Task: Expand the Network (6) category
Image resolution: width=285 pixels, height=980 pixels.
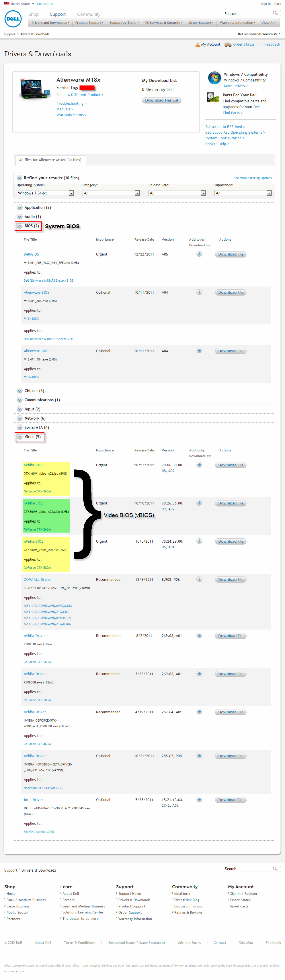Action: pos(20,418)
